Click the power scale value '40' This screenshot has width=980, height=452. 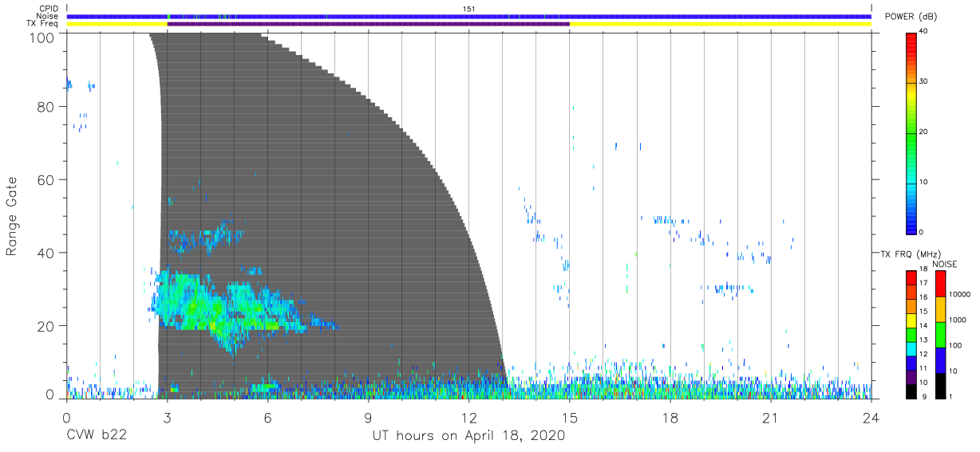click(926, 32)
